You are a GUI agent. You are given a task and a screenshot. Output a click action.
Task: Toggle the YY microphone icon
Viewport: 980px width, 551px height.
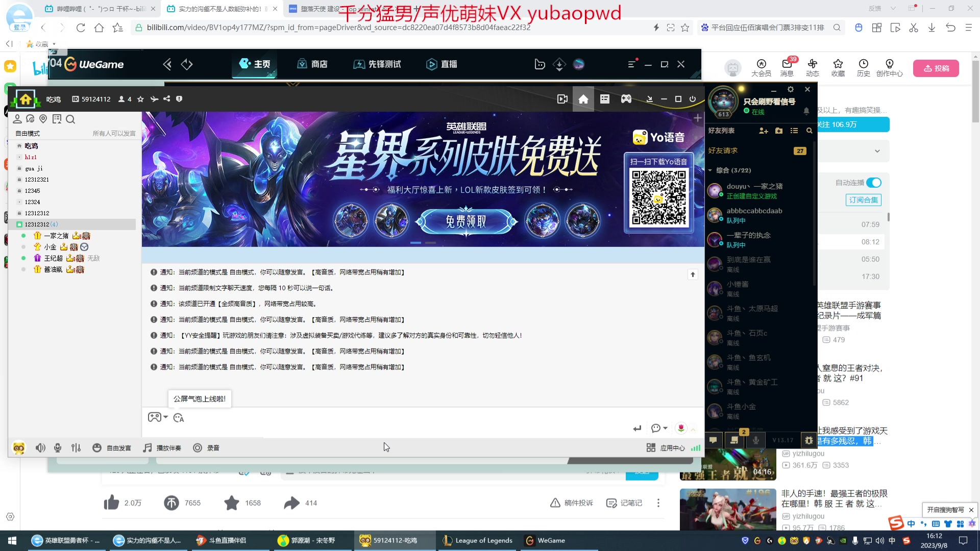tap(58, 448)
